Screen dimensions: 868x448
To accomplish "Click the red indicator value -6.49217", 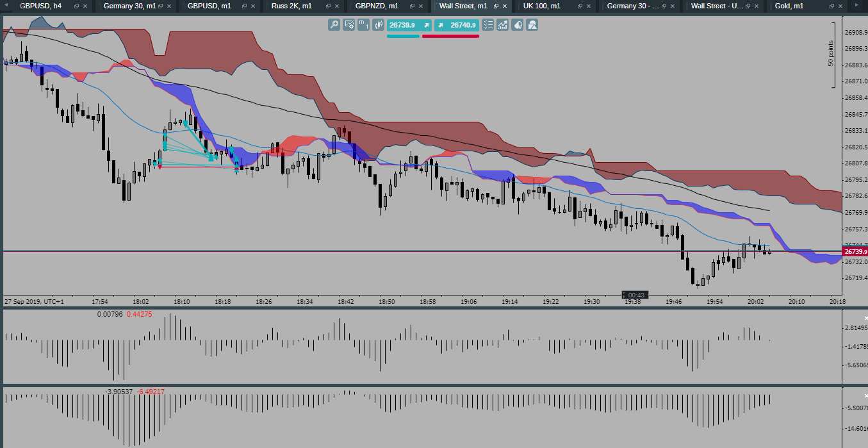I will click(x=151, y=391).
